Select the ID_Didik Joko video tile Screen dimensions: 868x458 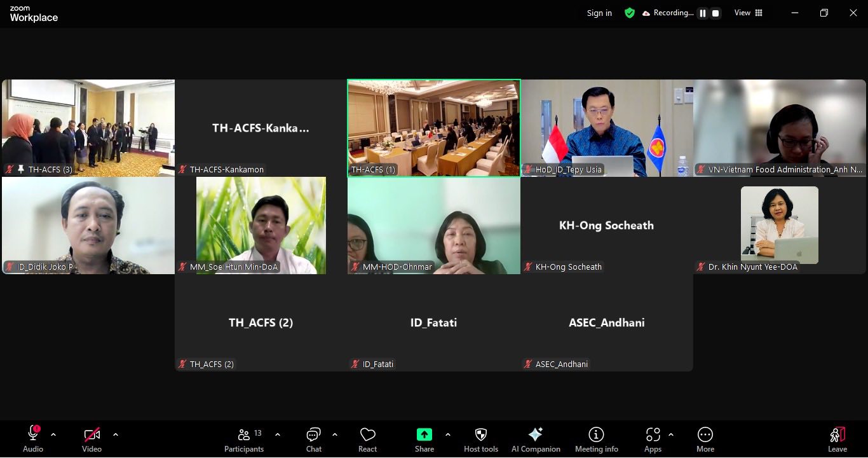click(x=88, y=225)
